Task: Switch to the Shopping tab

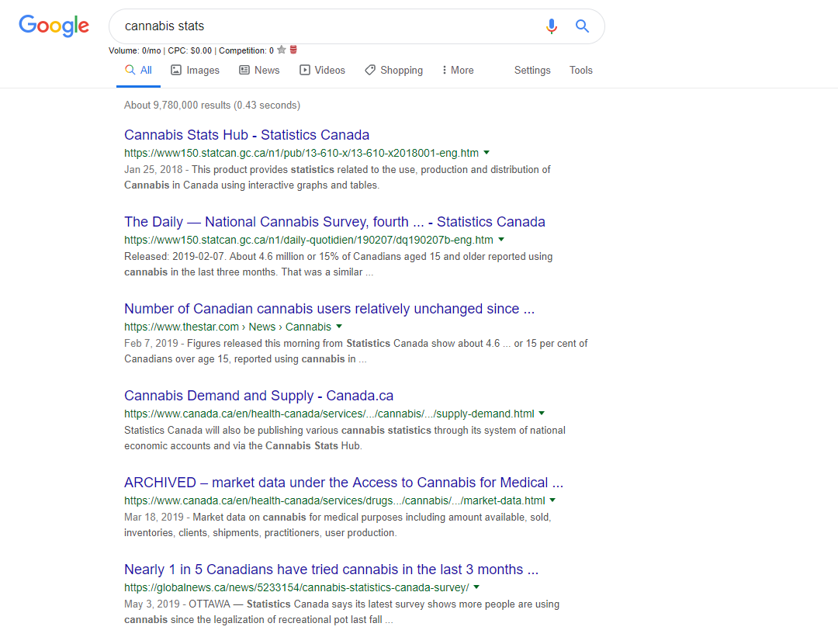Action: click(394, 71)
